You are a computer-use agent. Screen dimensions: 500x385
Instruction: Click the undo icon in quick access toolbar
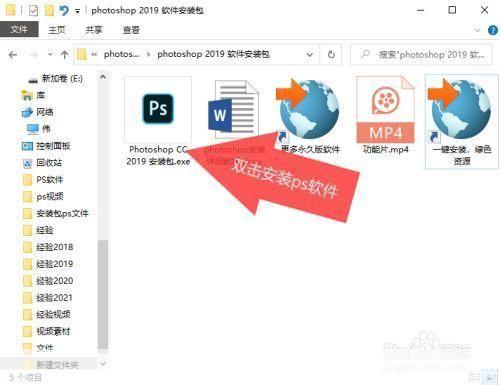64,11
